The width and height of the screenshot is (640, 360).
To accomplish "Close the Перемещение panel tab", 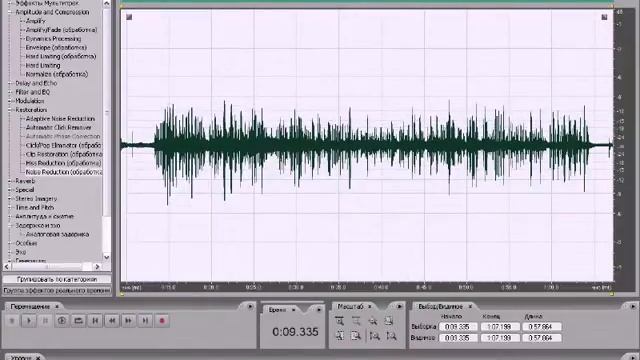I will 57,307.
